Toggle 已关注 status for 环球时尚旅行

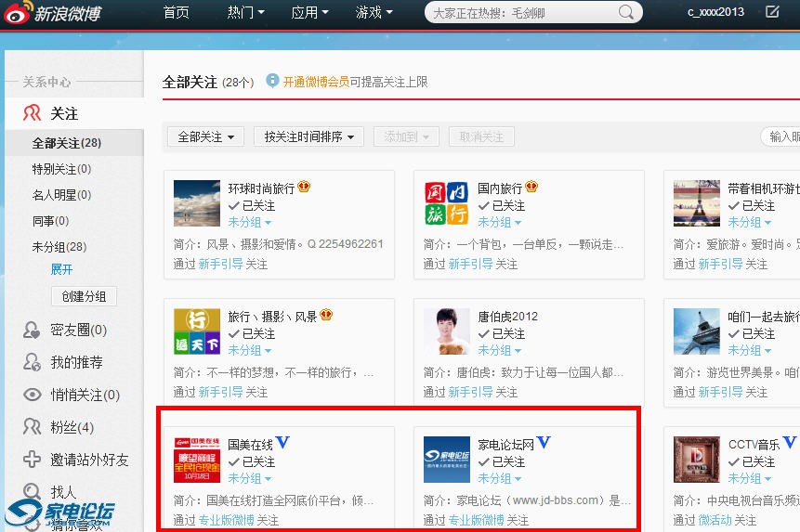(x=252, y=206)
